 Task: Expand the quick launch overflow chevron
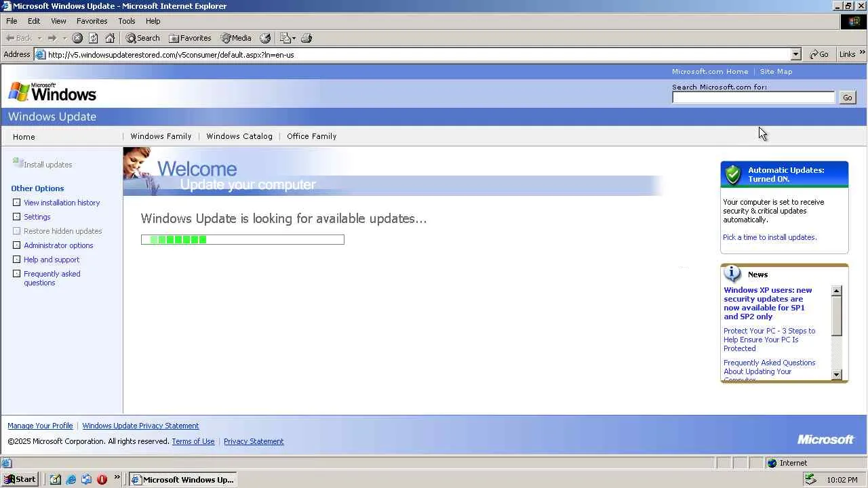pyautogui.click(x=117, y=477)
